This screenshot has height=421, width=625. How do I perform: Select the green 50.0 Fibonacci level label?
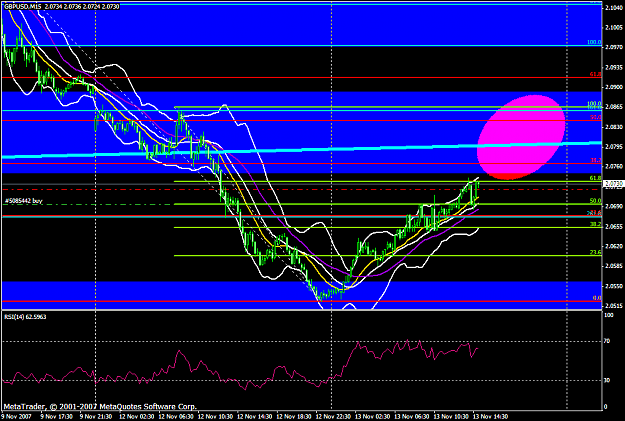[x=596, y=201]
